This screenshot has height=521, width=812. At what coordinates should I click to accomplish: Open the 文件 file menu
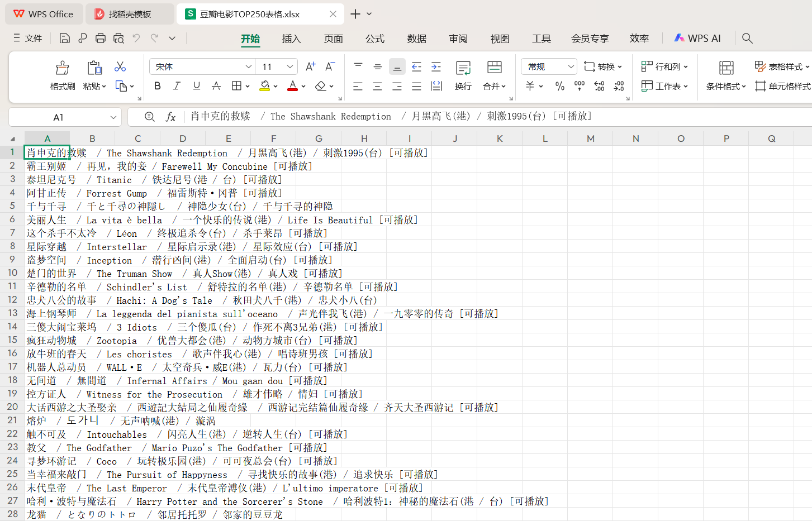[28, 38]
